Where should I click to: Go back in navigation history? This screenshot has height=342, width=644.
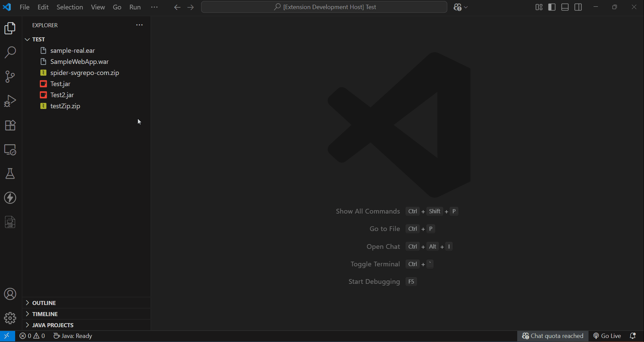coord(177,7)
